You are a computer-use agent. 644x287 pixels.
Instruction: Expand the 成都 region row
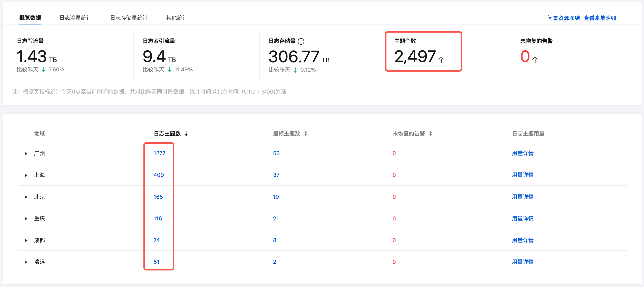(x=26, y=240)
